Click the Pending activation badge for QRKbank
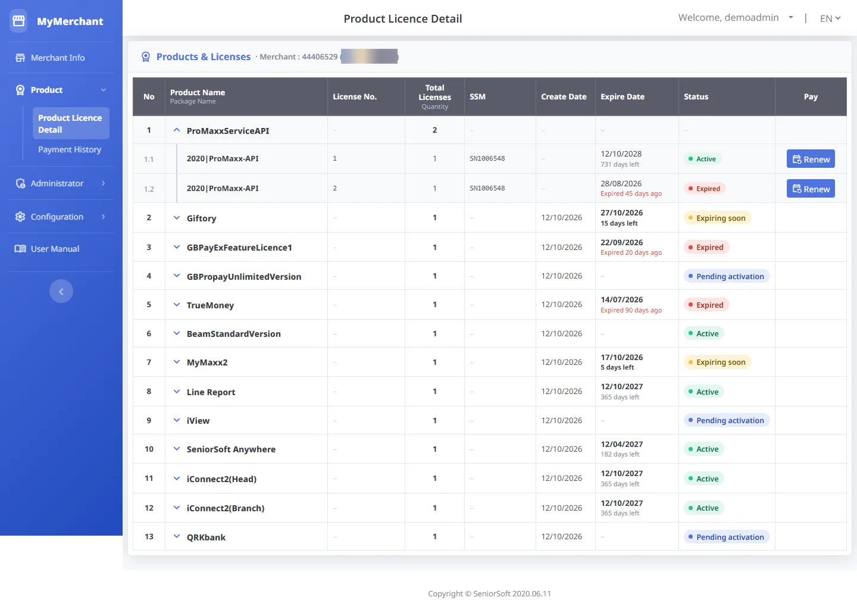Viewport: 857px width, 616px height. click(x=727, y=537)
